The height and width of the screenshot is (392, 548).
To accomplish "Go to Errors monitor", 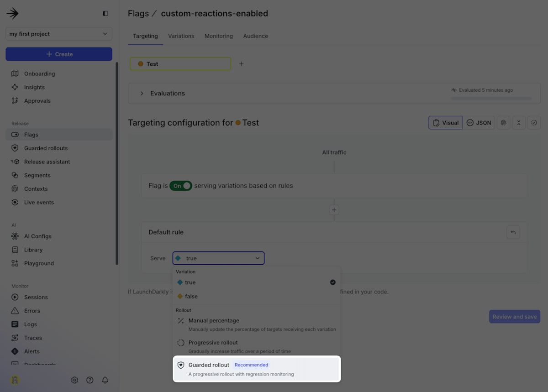I will (x=59, y=311).
